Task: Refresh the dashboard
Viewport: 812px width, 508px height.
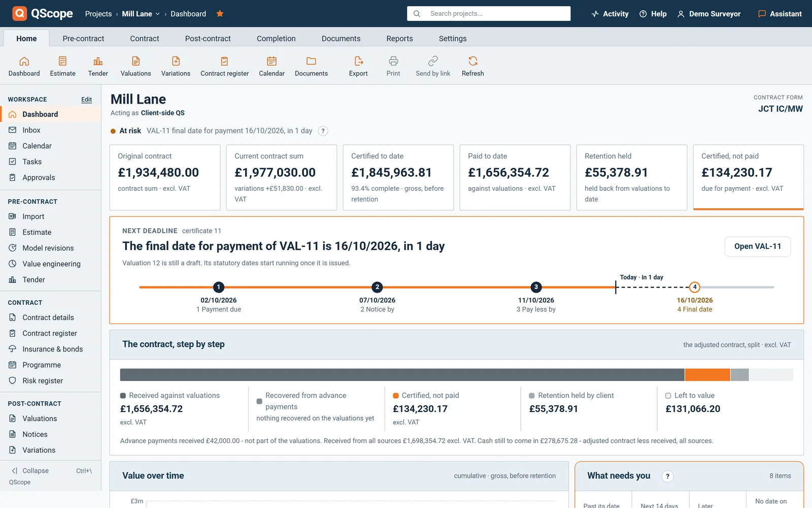Action: (x=472, y=67)
